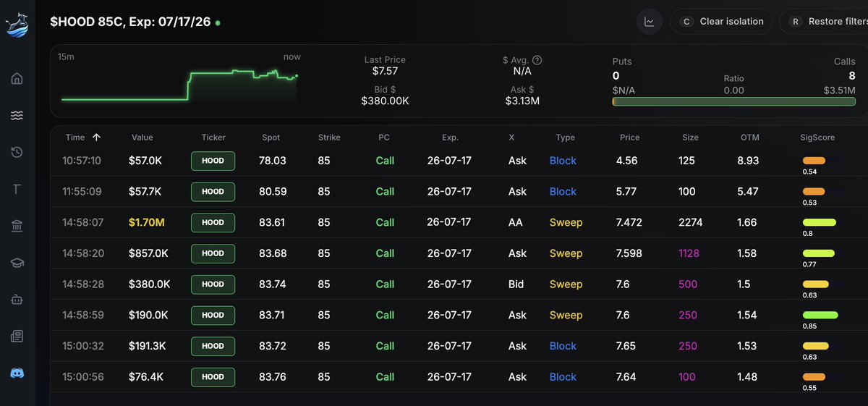Sort by SigScore column header
The image size is (868, 406).
coord(817,138)
